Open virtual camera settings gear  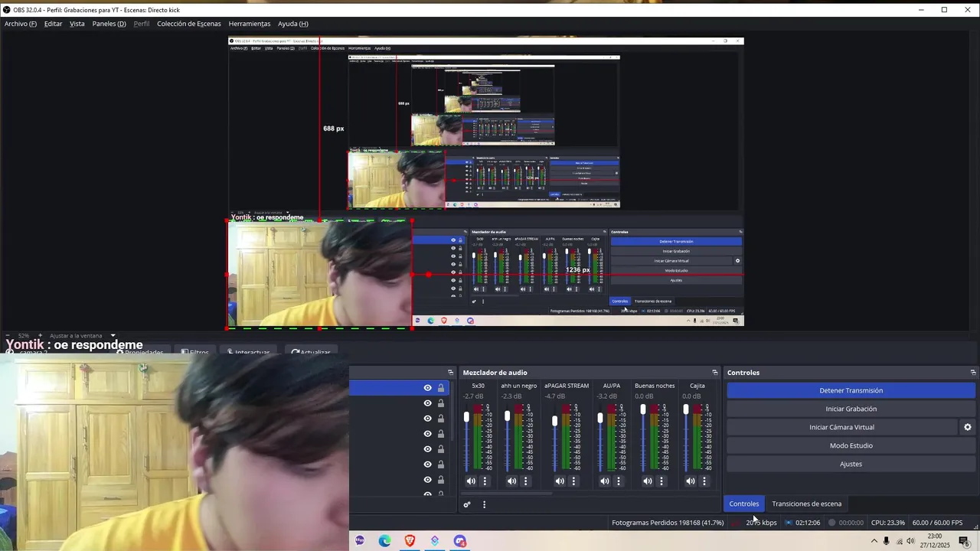click(968, 427)
